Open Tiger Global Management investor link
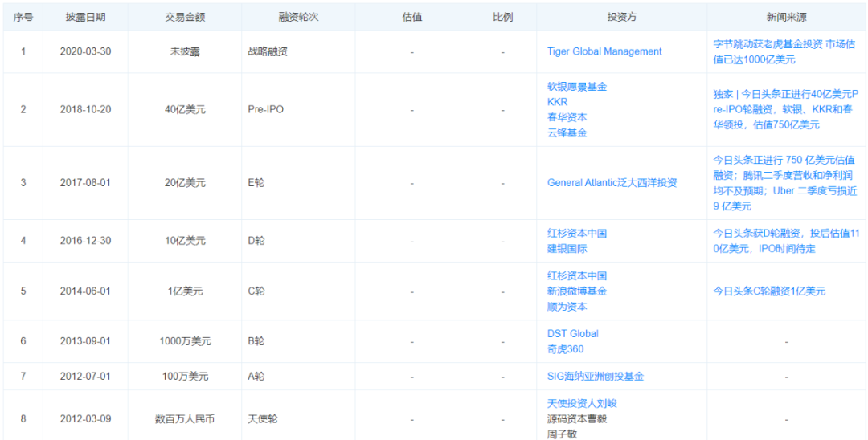This screenshot has width=868, height=440. (604, 51)
